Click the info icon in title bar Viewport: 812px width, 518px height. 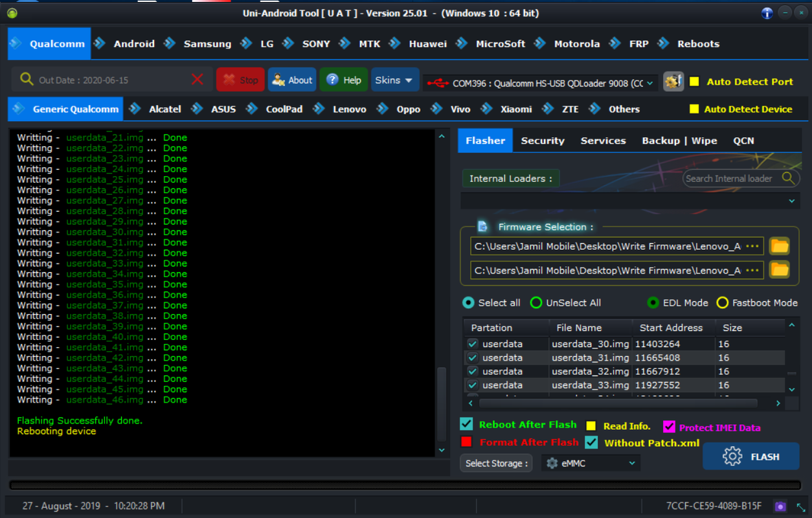(767, 13)
